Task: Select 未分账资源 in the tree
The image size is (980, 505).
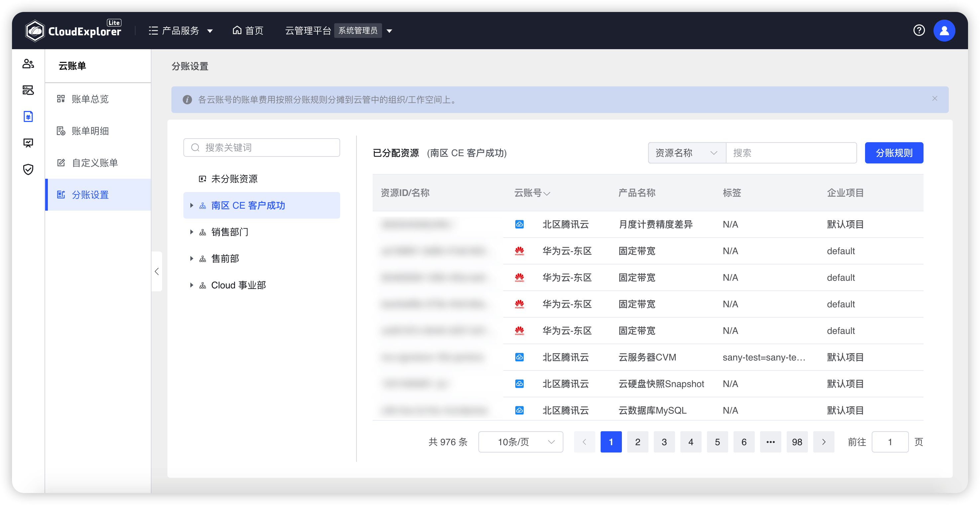Action: click(261, 179)
